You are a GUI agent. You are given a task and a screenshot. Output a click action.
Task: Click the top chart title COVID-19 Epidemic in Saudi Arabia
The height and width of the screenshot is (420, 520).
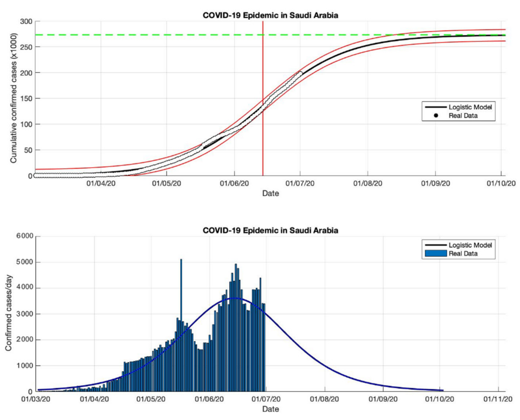click(x=270, y=15)
